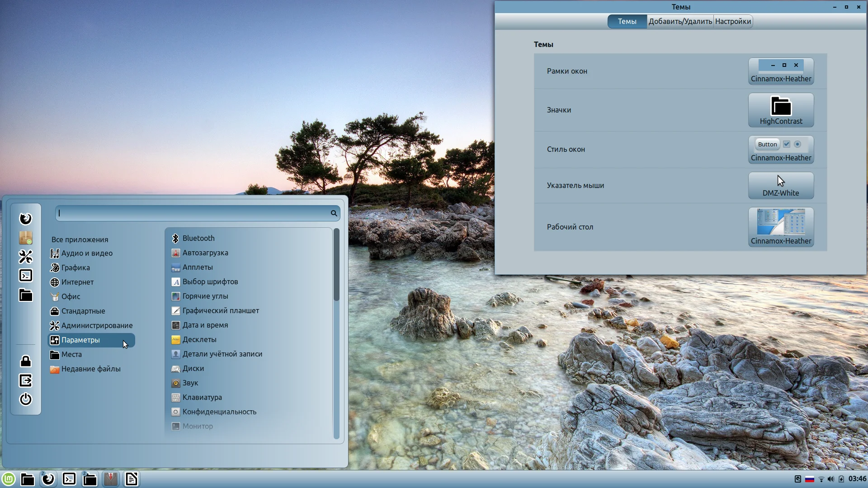Open the volume icon in system tray
Viewport: 868px width, 488px height.
tap(831, 479)
